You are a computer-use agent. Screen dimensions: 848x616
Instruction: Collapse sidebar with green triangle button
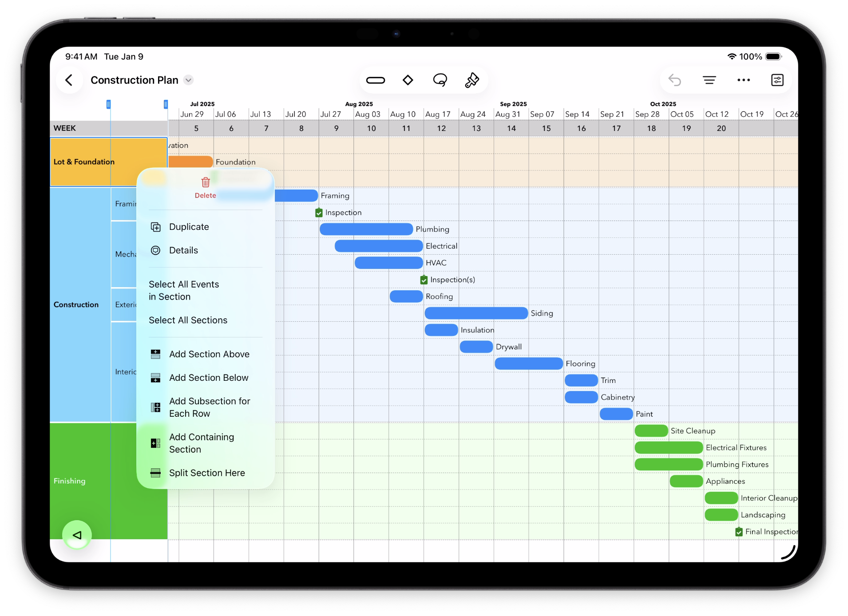tap(77, 535)
